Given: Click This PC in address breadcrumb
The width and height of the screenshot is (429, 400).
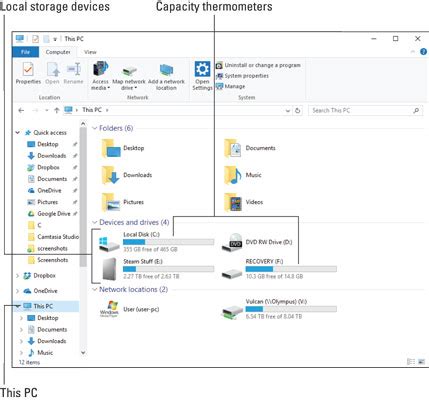Looking at the screenshot, I should click(x=92, y=110).
